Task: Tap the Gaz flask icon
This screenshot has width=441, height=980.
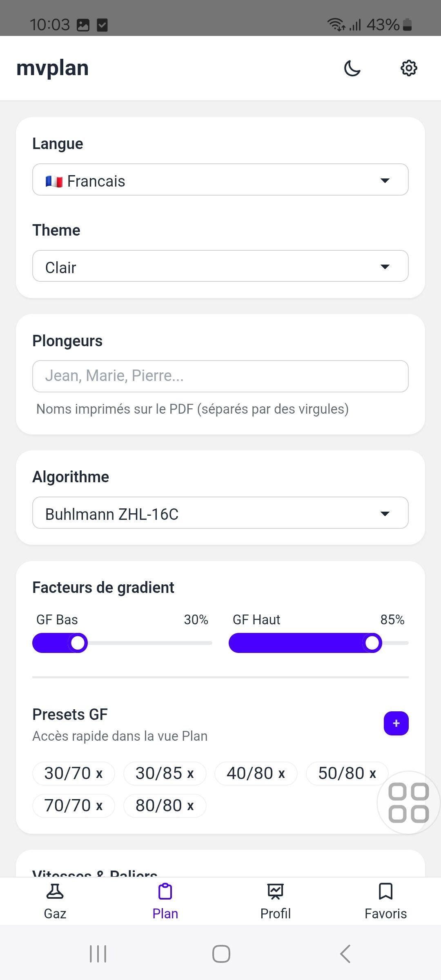Action: point(55,891)
